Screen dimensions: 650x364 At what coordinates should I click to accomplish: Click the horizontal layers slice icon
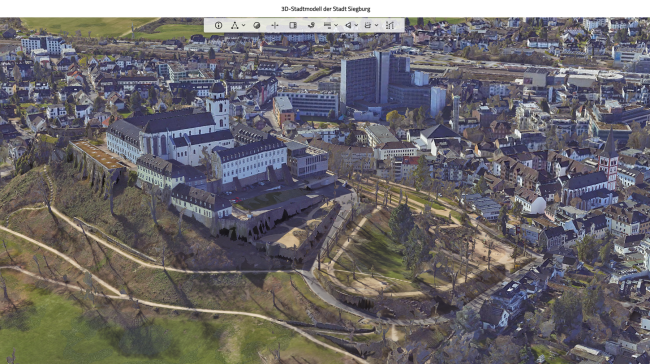coord(327,25)
